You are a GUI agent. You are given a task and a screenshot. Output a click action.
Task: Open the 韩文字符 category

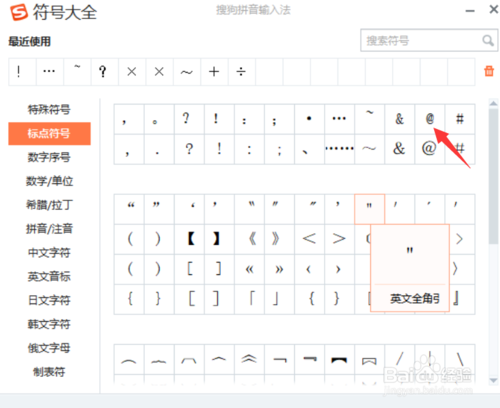(x=49, y=324)
